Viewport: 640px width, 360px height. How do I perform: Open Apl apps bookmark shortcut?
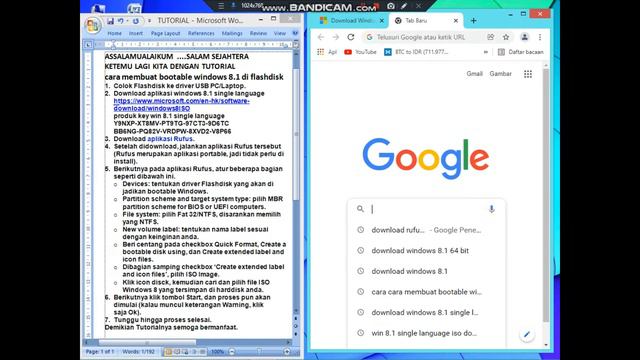pyautogui.click(x=327, y=52)
